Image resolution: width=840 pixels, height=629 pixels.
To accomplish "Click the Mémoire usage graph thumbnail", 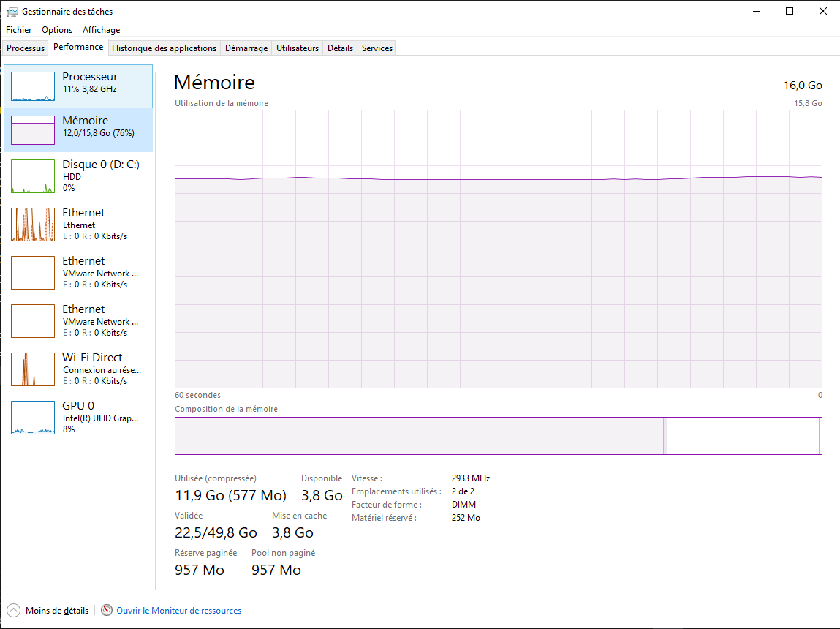I will pyautogui.click(x=33, y=130).
